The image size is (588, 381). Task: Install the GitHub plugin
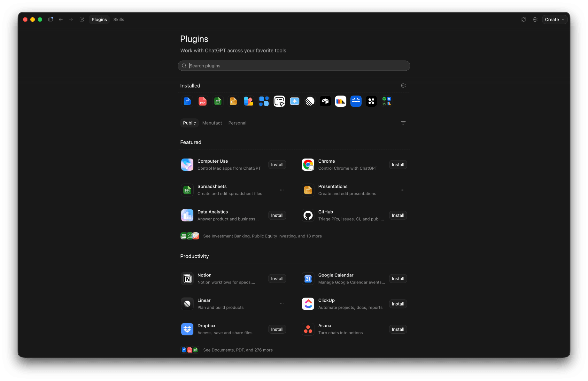click(398, 215)
